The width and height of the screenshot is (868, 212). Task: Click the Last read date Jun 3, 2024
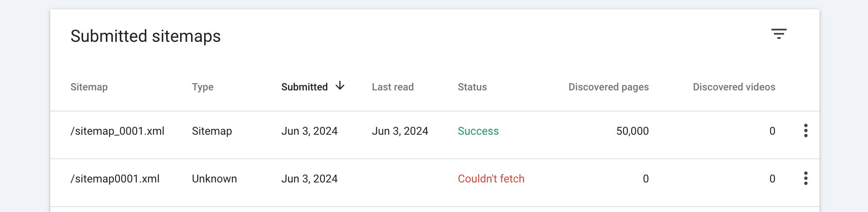pyautogui.click(x=400, y=131)
